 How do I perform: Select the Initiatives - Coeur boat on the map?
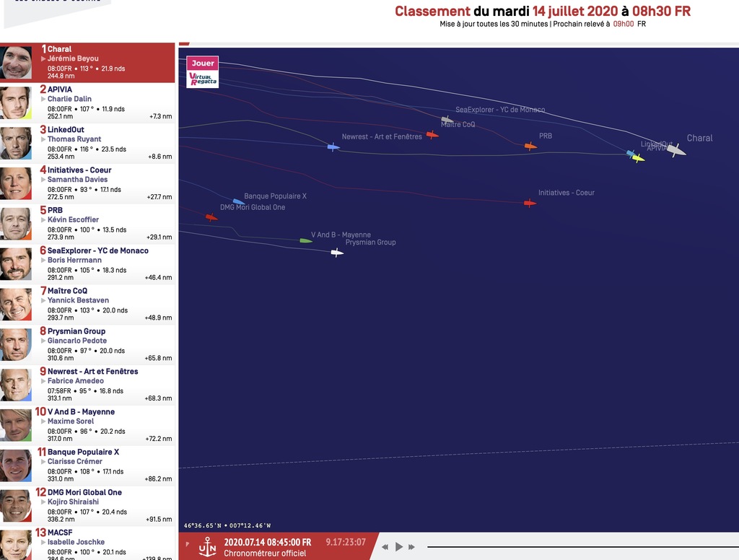[x=530, y=204]
